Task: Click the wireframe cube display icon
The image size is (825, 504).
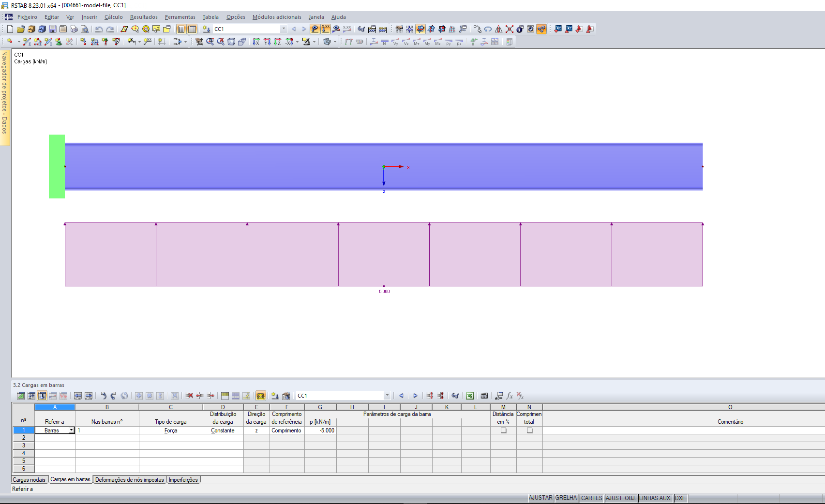Action: pyautogui.click(x=231, y=42)
